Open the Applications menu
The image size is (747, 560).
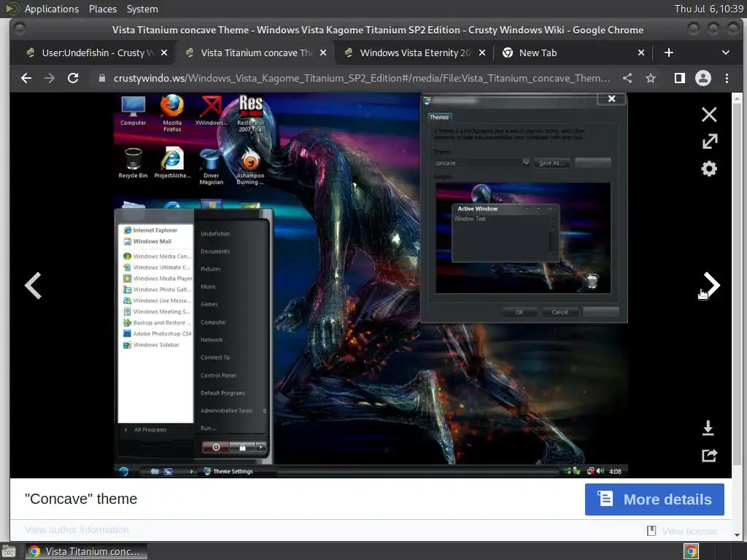[52, 9]
